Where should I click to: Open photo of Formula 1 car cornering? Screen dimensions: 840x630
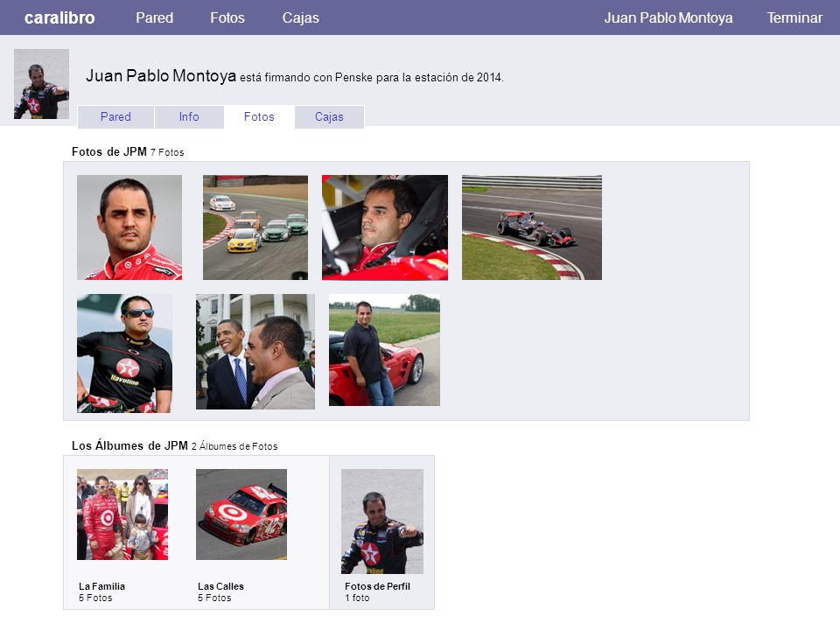[x=531, y=227]
